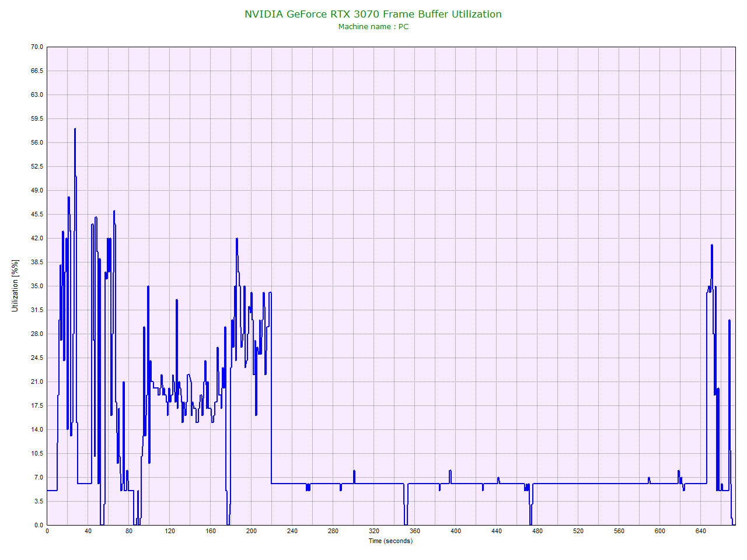This screenshot has height=560, width=747.
Task: Select the 66.5 y-axis value
Action: pos(37,71)
